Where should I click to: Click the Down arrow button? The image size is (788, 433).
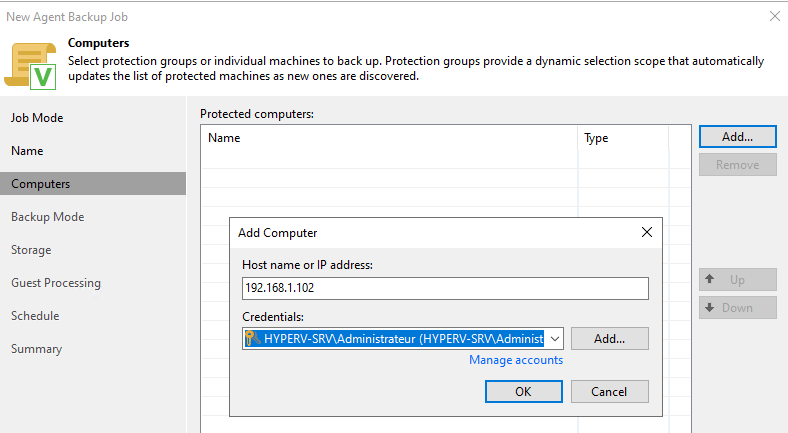point(737,307)
